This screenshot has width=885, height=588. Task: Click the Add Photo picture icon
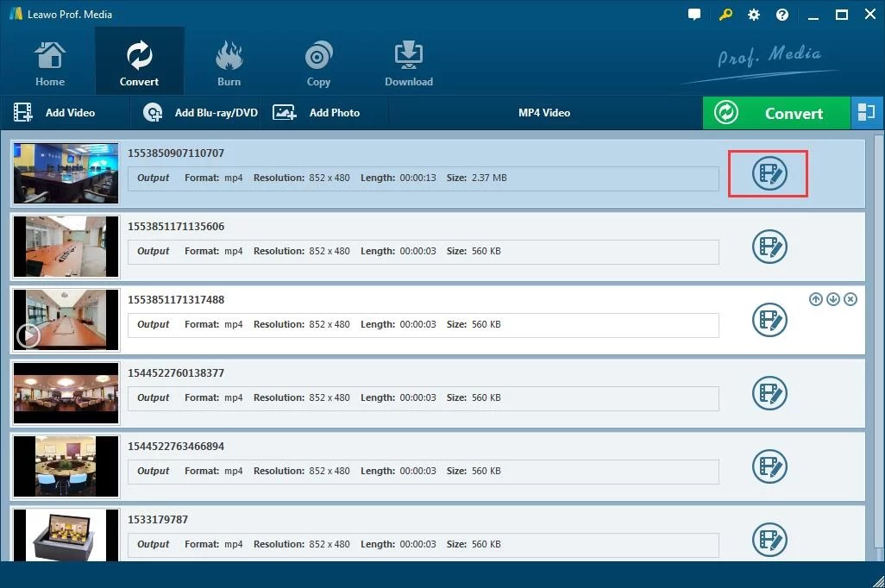[285, 112]
